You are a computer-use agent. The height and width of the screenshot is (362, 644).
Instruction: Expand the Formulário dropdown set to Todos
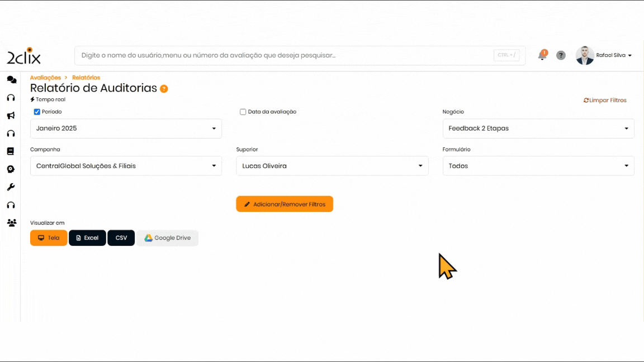pos(538,166)
